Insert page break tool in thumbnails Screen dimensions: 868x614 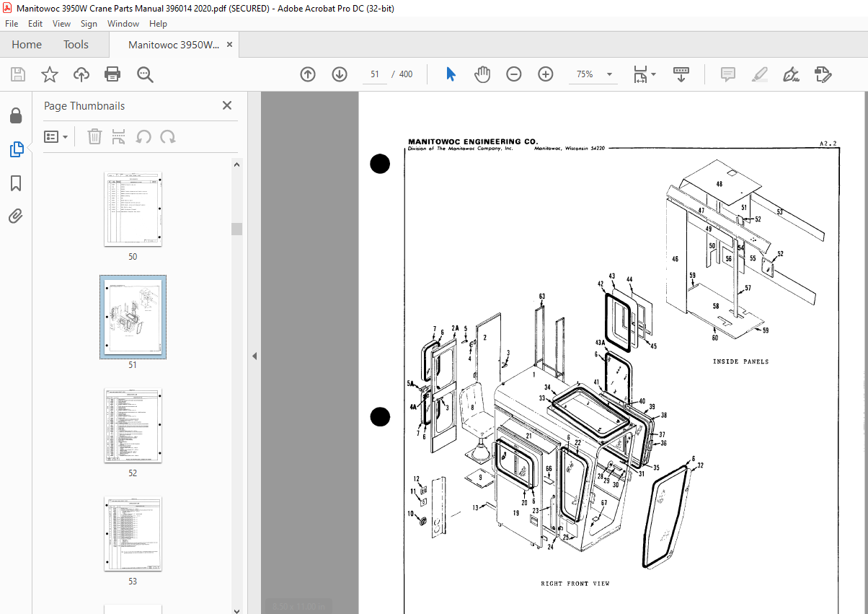point(119,136)
